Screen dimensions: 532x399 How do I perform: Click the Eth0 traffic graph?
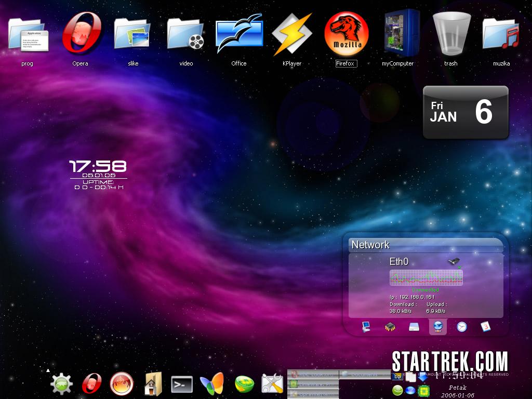click(x=426, y=277)
